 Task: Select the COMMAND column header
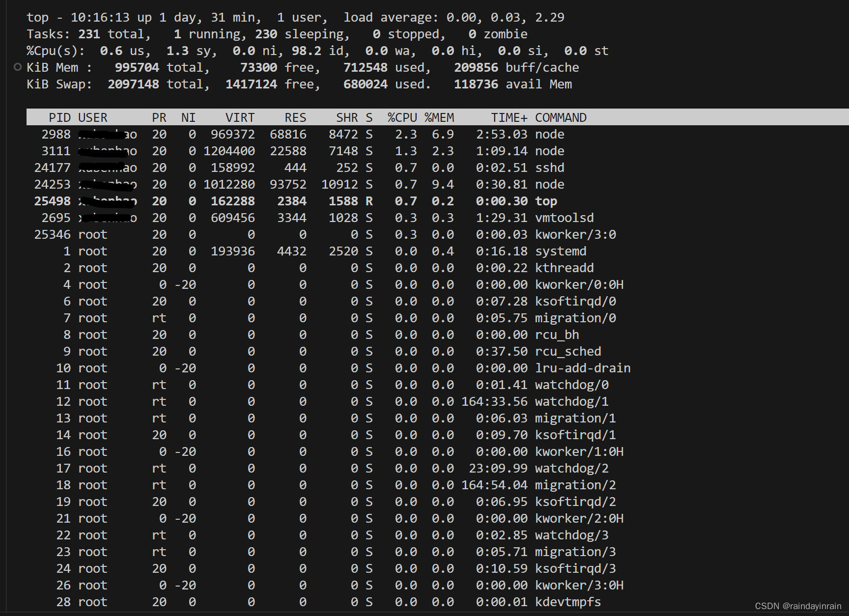pyautogui.click(x=561, y=118)
